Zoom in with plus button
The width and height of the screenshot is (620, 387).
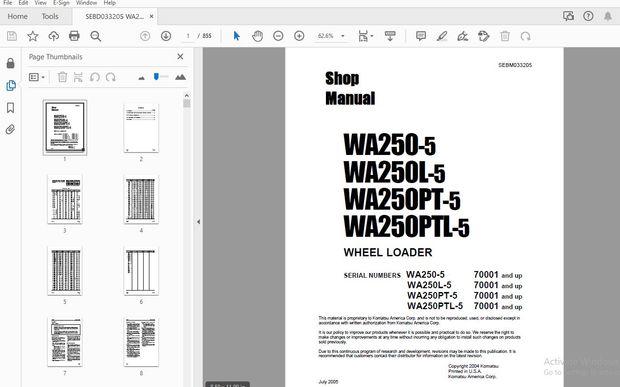pyautogui.click(x=299, y=36)
